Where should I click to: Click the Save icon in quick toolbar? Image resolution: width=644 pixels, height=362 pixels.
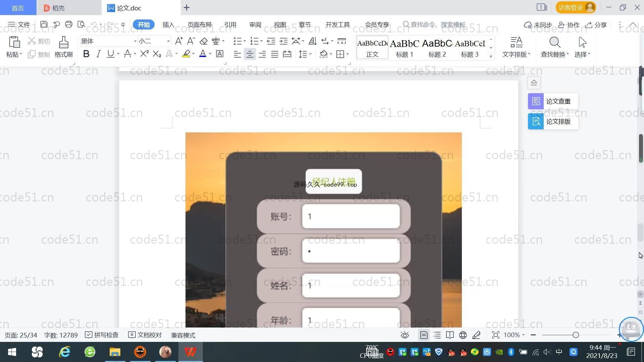44,24
